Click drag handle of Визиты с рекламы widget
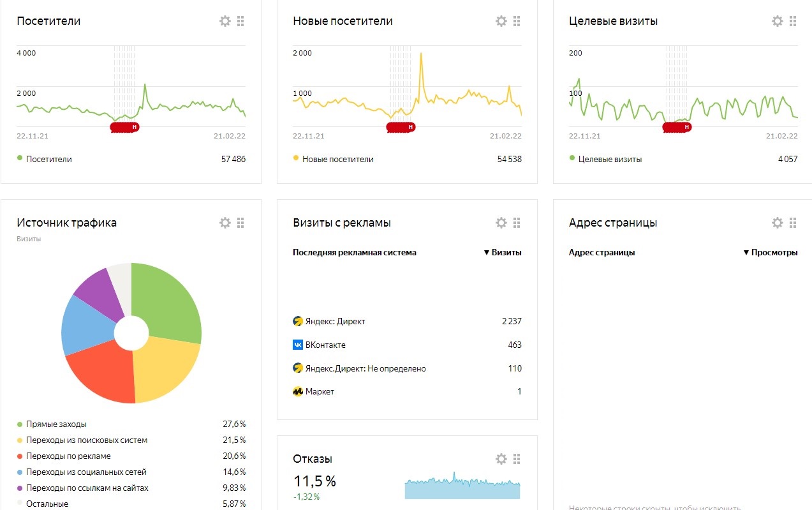The width and height of the screenshot is (812, 510). click(x=517, y=223)
